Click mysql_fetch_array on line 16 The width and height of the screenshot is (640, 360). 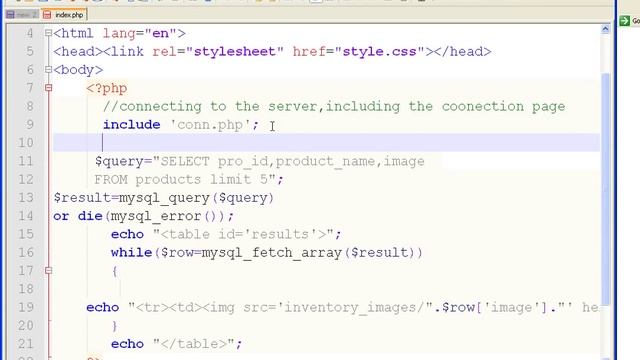pos(271,253)
